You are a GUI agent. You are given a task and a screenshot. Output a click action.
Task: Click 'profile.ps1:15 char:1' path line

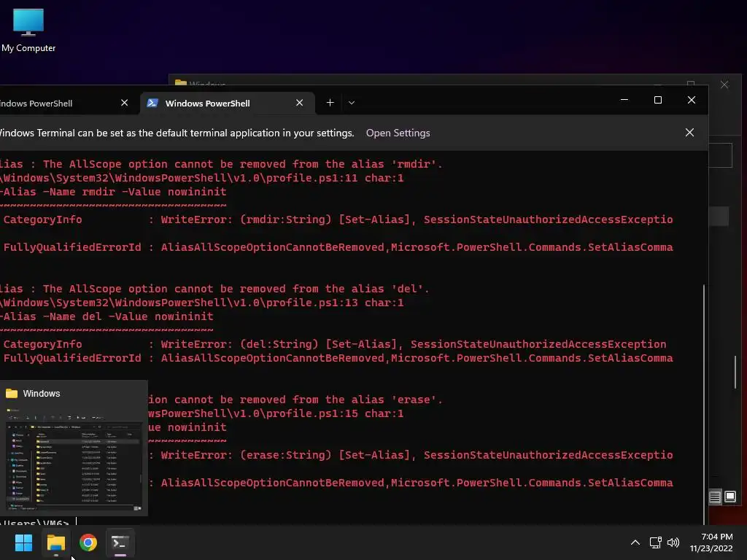click(276, 414)
